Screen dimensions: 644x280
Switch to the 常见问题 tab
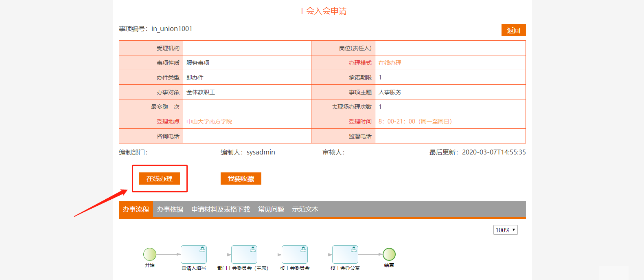(271, 209)
